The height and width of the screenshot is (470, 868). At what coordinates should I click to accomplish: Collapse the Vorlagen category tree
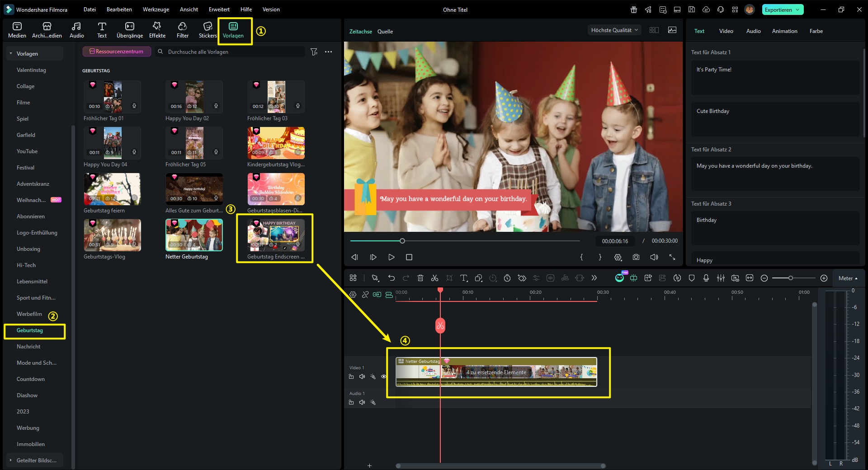click(11, 54)
